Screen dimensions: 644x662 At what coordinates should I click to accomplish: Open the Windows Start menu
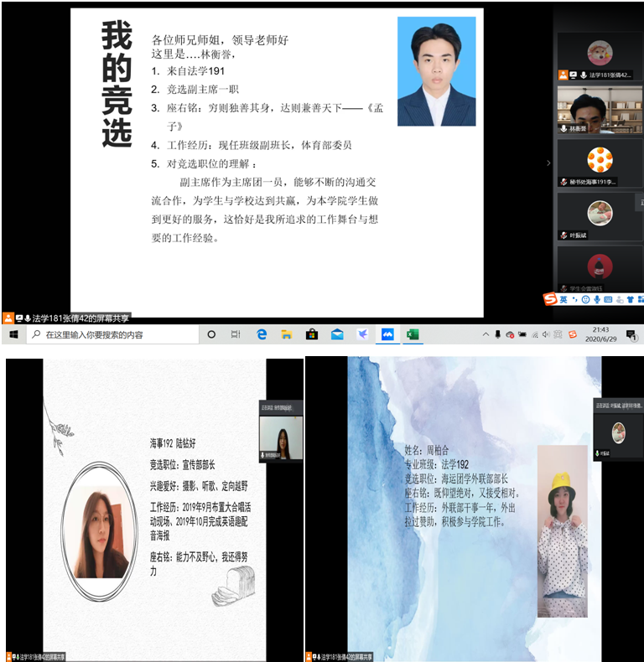(x=13, y=334)
